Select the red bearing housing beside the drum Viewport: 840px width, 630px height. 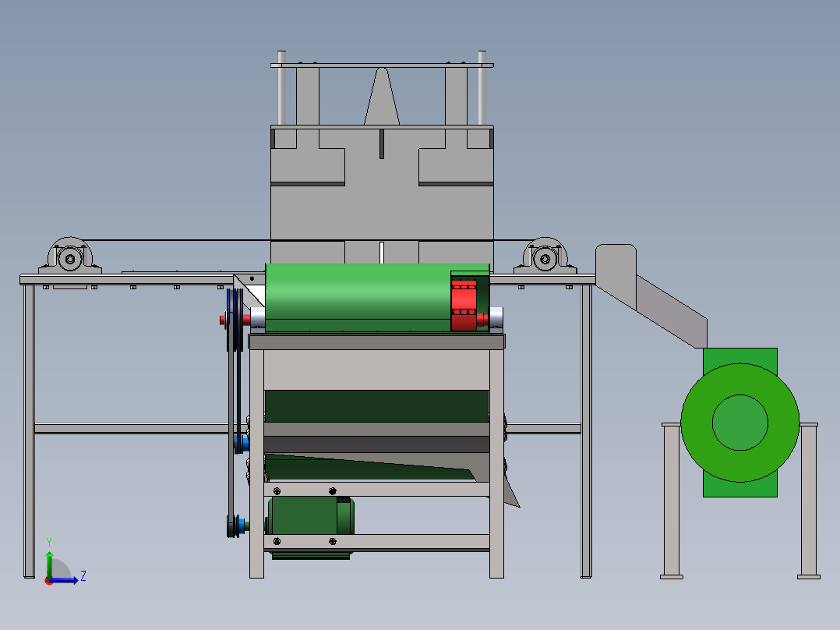point(464,305)
